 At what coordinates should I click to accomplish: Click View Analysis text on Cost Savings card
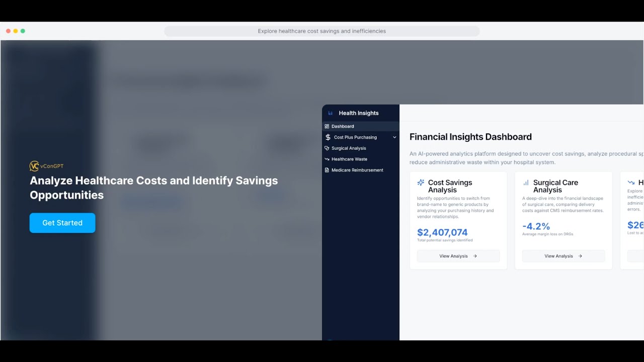453,256
